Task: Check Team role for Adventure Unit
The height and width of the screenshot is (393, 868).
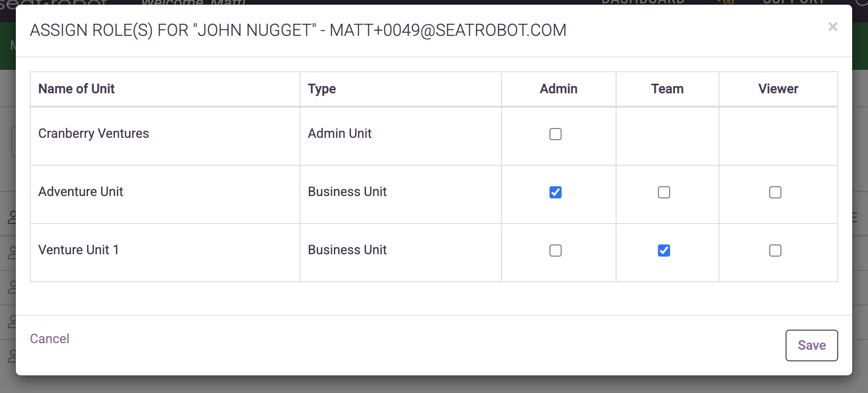Action: (664, 192)
